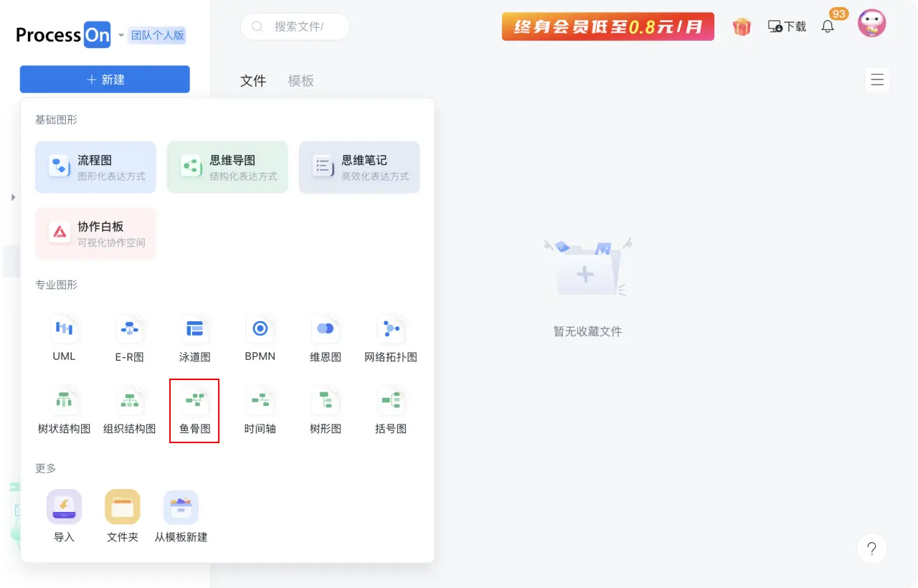Switch to the 文件 files tab
918x588 pixels.
pos(253,80)
